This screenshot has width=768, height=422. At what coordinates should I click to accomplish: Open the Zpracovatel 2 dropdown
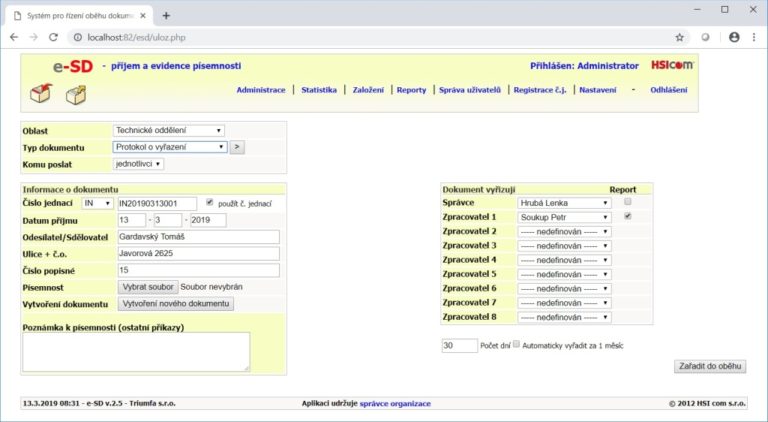click(x=564, y=232)
